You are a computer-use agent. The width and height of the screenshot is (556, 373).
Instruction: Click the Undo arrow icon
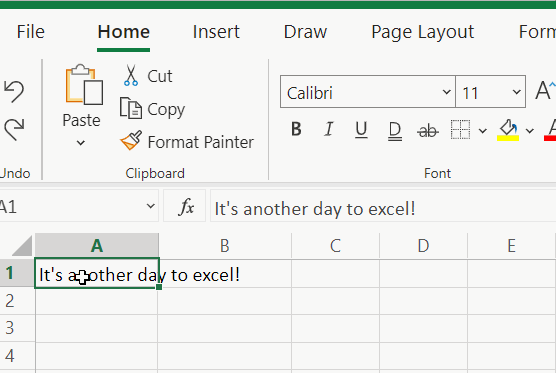coord(14,91)
